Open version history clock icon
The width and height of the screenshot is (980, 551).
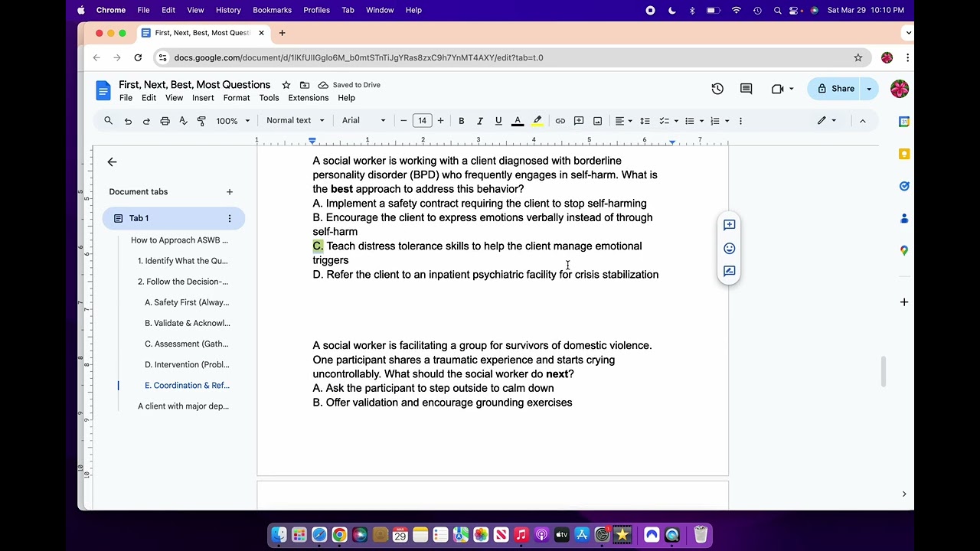(x=717, y=89)
